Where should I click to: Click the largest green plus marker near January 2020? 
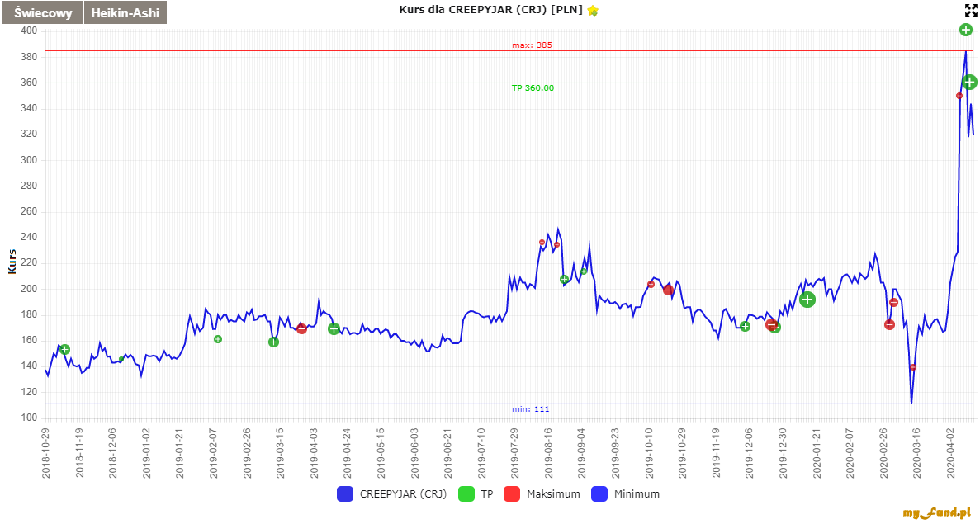(x=807, y=300)
